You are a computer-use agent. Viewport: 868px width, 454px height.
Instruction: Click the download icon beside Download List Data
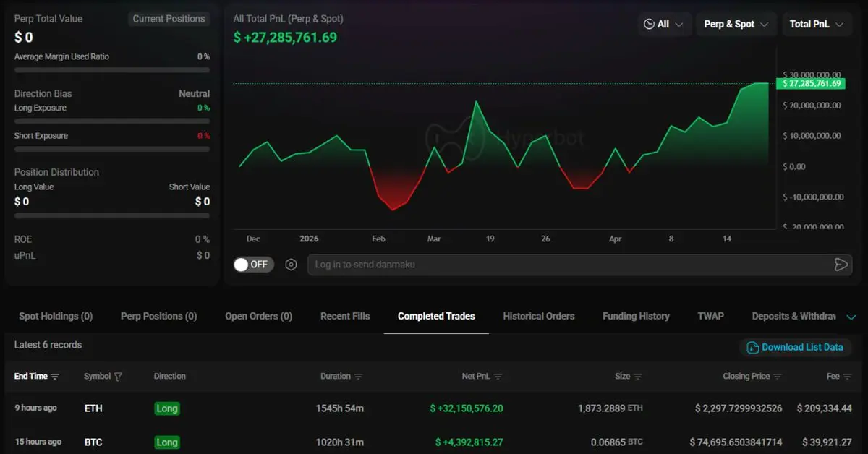point(752,348)
